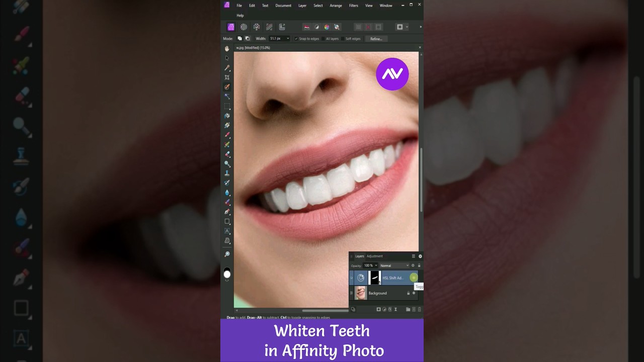The width and height of the screenshot is (644, 362).
Task: Toggle Quick Mask button in toolbar
Action: 400,27
